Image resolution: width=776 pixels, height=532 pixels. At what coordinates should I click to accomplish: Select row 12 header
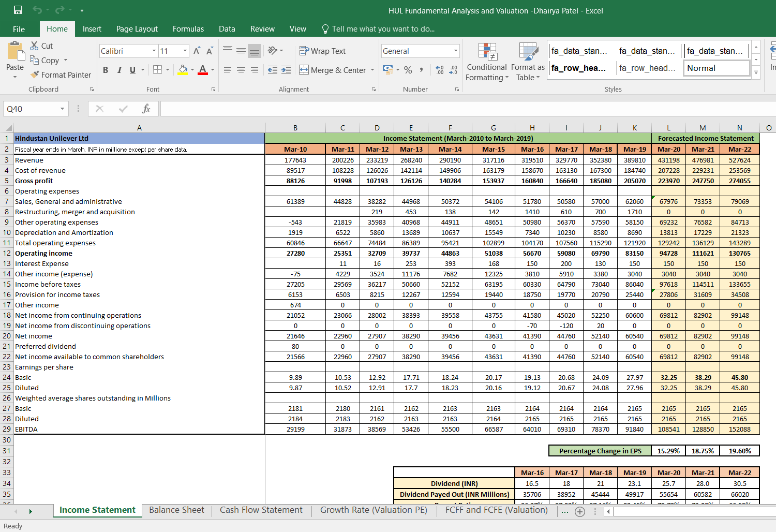pyautogui.click(x=7, y=253)
